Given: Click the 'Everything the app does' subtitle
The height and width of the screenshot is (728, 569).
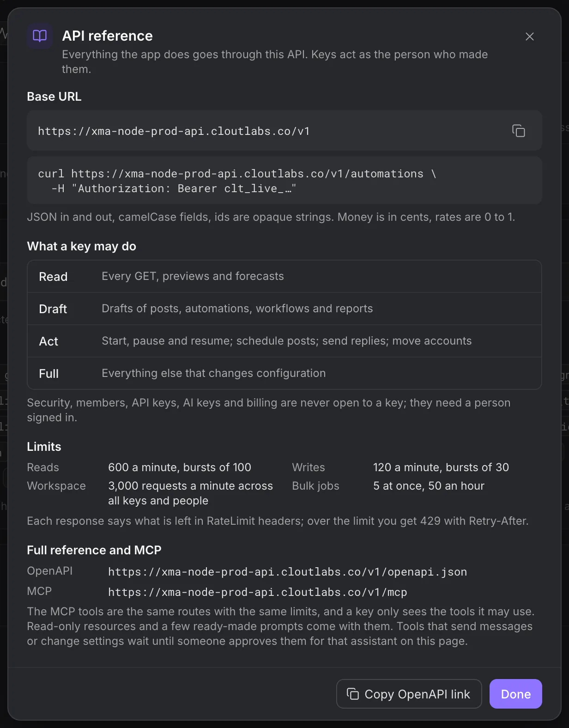Looking at the screenshot, I should pos(275,62).
